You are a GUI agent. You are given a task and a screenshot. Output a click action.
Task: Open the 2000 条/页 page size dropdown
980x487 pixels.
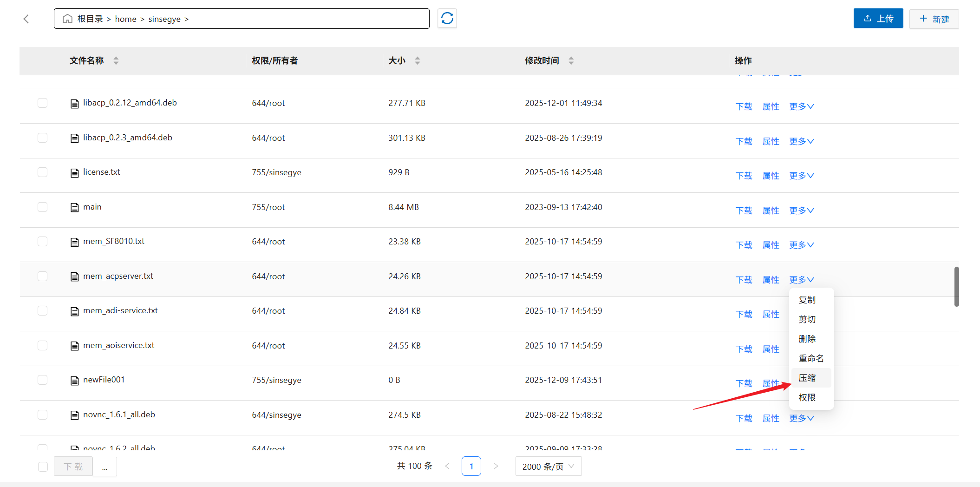tap(548, 466)
